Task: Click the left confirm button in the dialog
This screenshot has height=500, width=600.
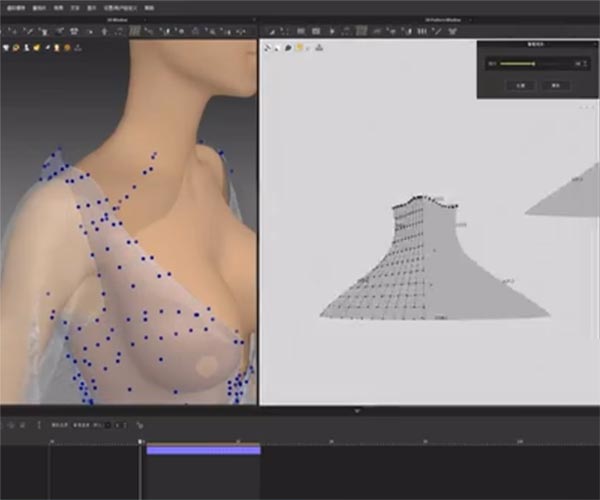Action: click(x=520, y=85)
